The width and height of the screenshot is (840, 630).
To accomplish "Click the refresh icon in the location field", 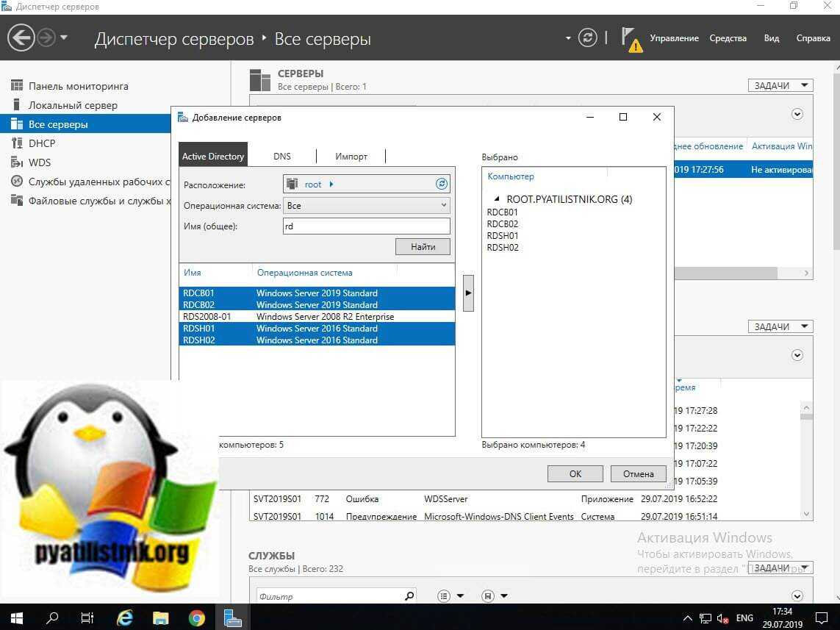I will 441,185.
